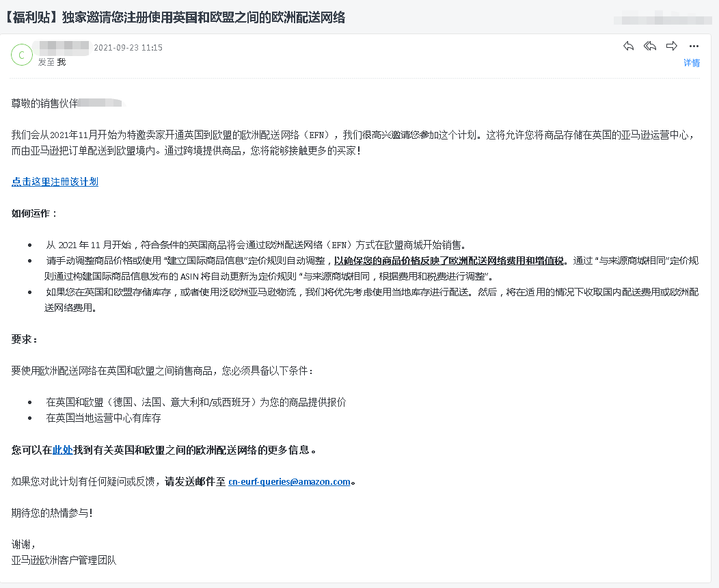Click the 此处 link for more EFN information

63,450
